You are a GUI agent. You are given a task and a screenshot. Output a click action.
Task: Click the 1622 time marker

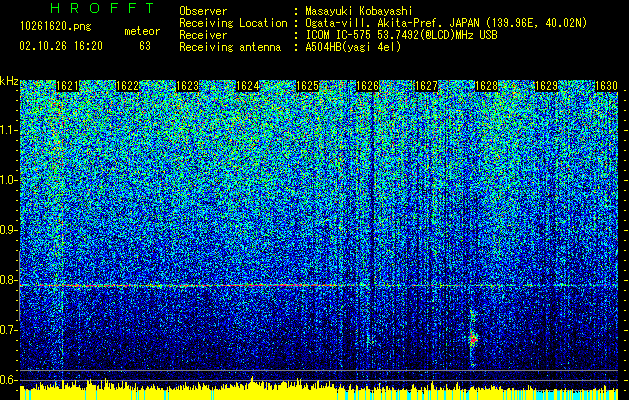[127, 86]
